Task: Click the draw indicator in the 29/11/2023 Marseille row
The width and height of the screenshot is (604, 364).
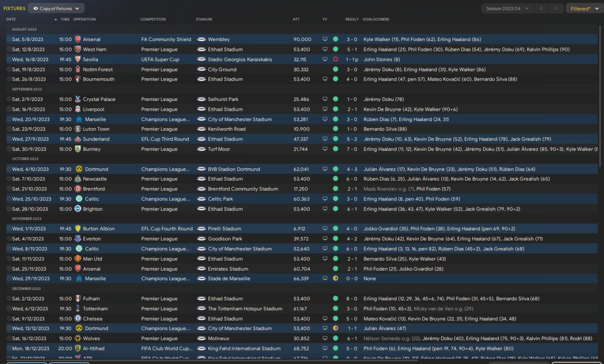Action: [336, 279]
